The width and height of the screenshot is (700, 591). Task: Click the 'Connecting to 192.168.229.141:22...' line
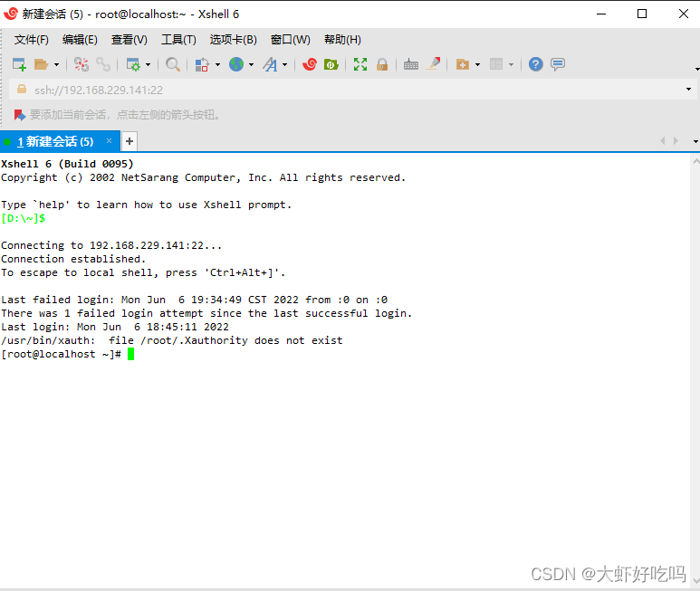111,245
